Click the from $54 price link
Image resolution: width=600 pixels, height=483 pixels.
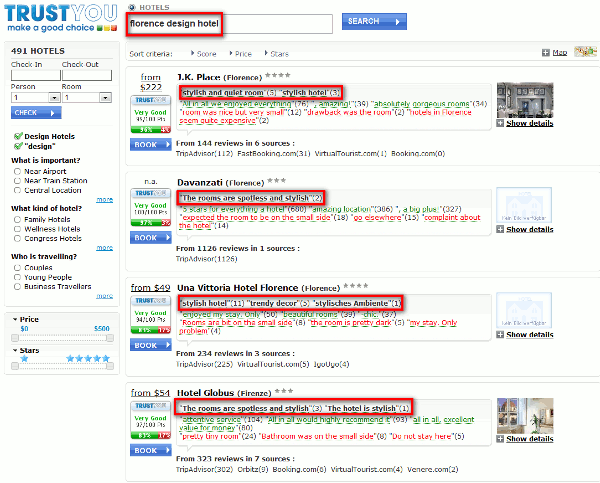150,393
